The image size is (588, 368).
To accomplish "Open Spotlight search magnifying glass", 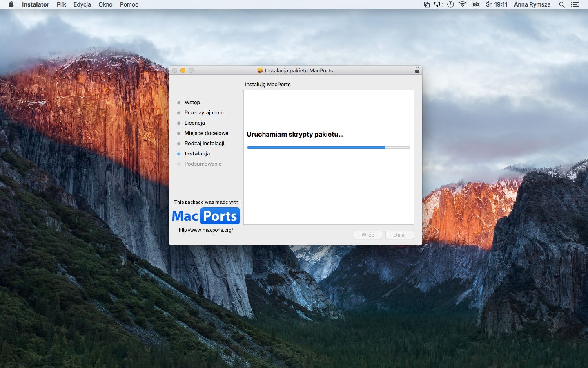I will pyautogui.click(x=562, y=4).
